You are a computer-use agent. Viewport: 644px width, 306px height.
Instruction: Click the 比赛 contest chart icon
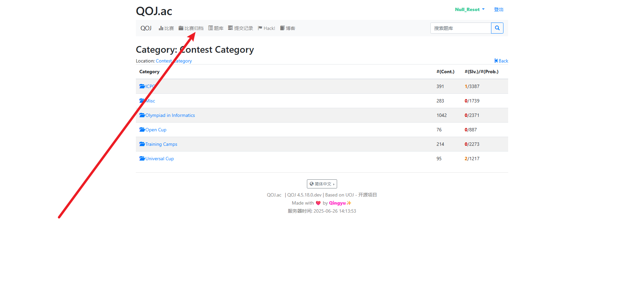tap(161, 28)
